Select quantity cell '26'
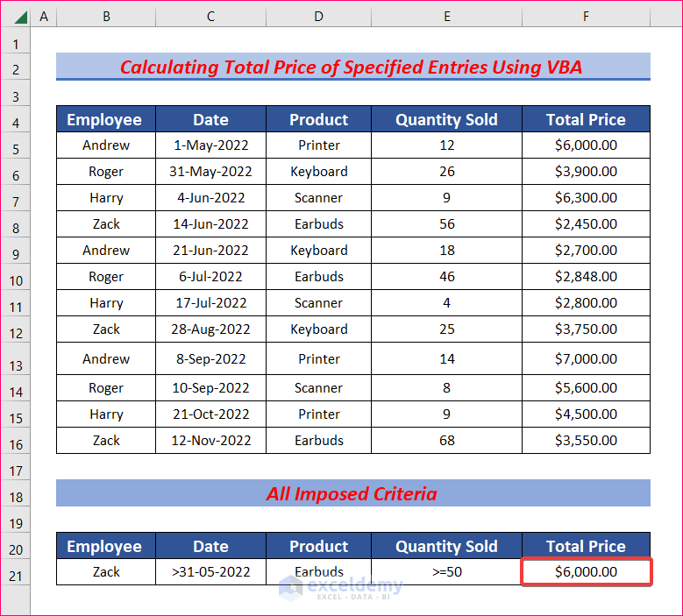 click(x=446, y=172)
